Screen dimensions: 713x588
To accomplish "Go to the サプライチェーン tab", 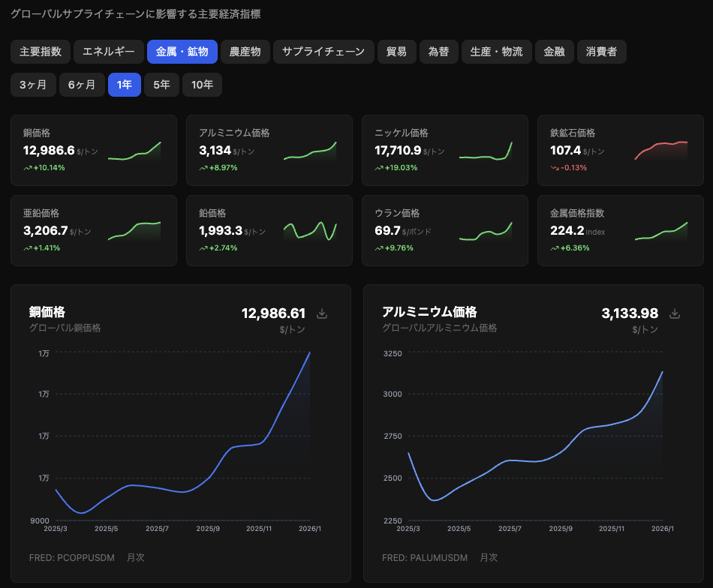I will 323,52.
